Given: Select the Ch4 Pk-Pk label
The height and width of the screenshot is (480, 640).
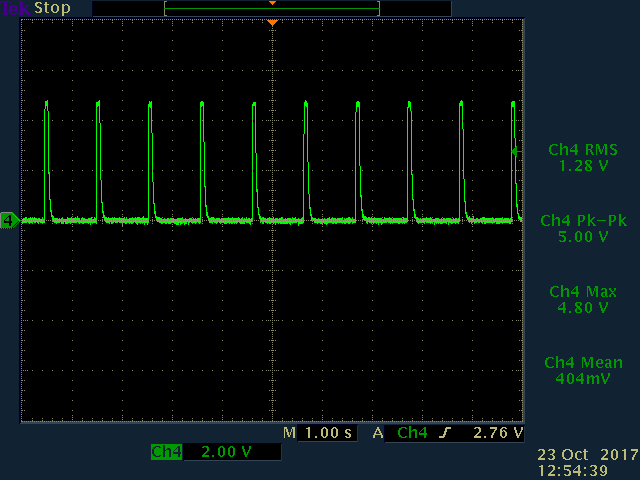Looking at the screenshot, I should point(583,221).
